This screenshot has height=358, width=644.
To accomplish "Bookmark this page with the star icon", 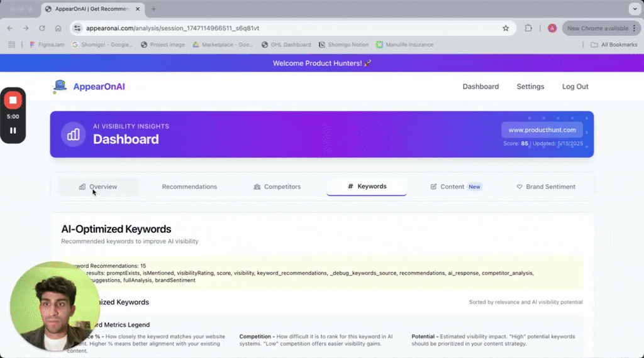I will pyautogui.click(x=506, y=28).
